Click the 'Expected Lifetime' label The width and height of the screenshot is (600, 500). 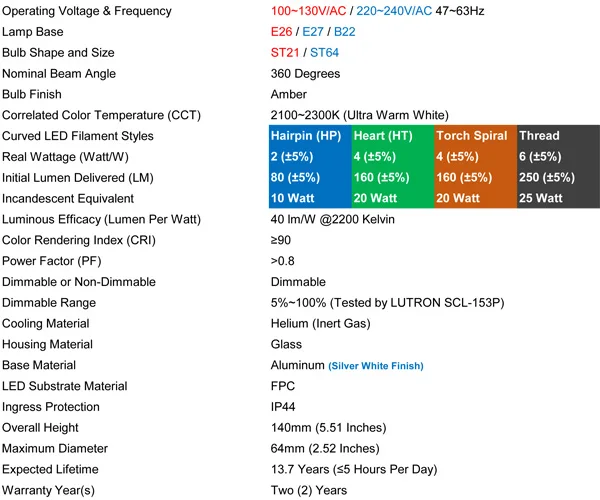(50, 469)
